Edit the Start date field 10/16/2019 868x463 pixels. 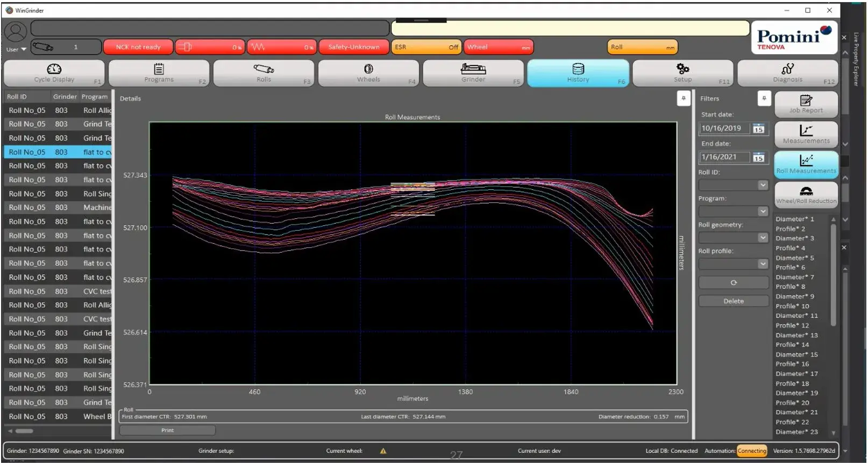click(x=724, y=129)
